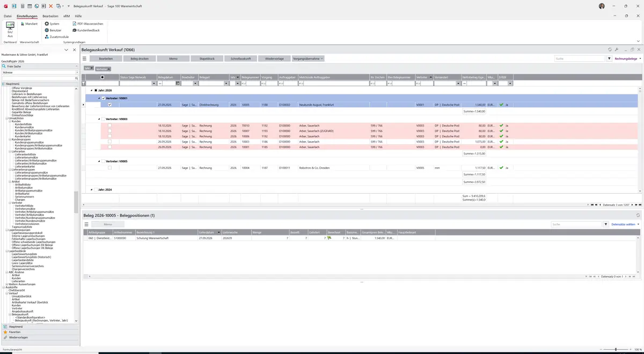Click the calculator icon in quick access toolbar
Screen dimensions: 644x354
click(x=23, y=6)
